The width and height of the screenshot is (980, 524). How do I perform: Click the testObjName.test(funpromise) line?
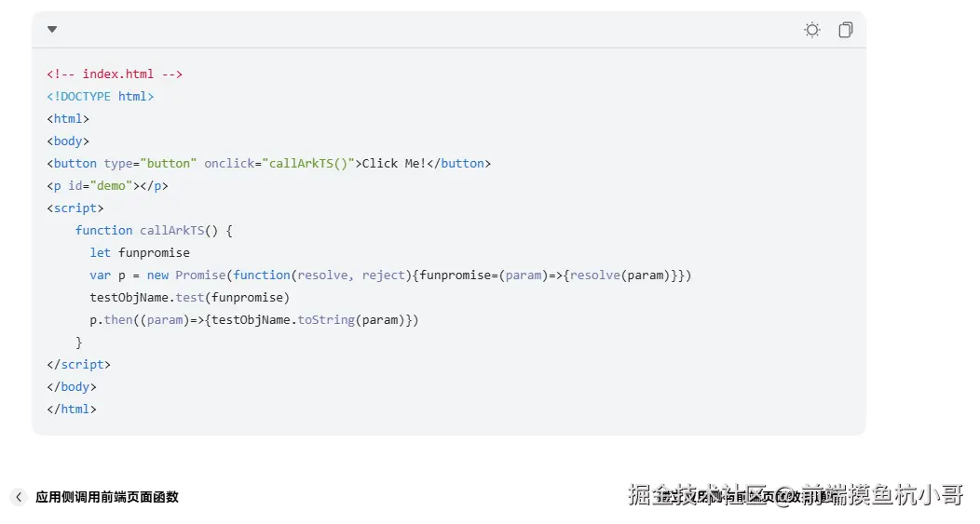coord(190,298)
